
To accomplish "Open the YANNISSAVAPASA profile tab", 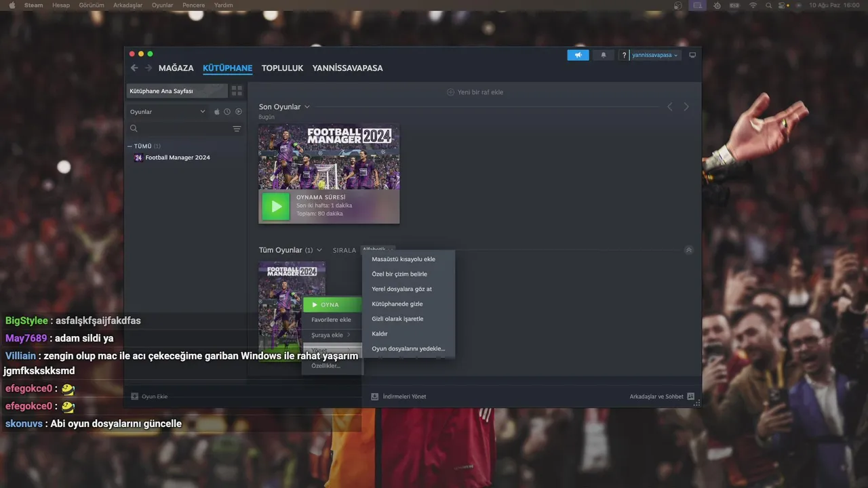I will click(347, 68).
